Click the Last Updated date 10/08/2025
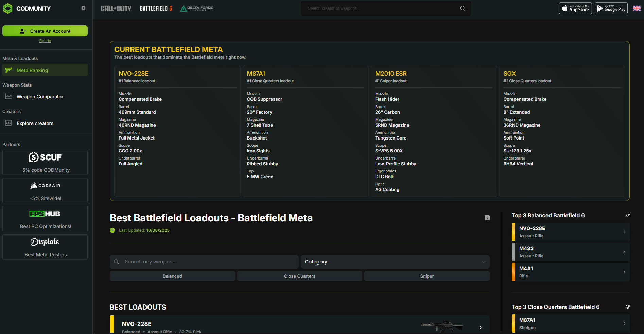The width and height of the screenshot is (644, 334). click(158, 230)
